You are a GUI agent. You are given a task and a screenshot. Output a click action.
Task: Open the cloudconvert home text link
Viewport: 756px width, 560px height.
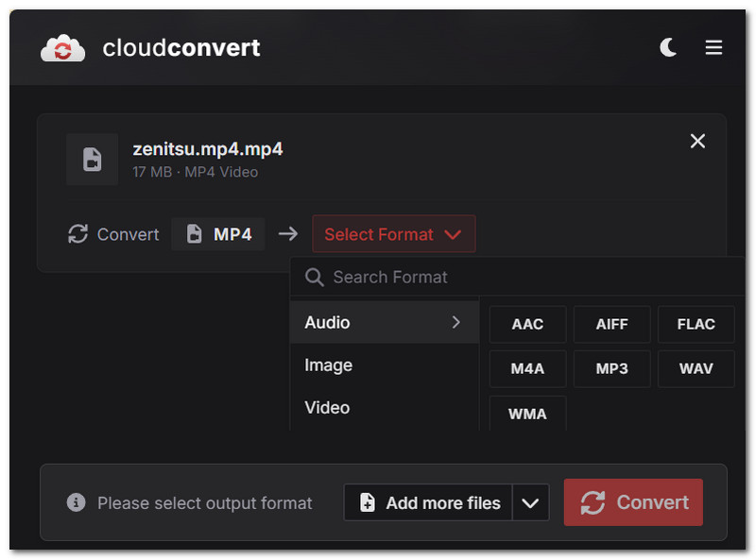(181, 48)
